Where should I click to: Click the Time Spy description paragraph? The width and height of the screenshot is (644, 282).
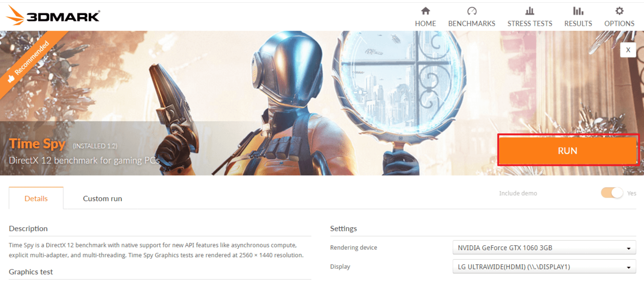[156, 250]
